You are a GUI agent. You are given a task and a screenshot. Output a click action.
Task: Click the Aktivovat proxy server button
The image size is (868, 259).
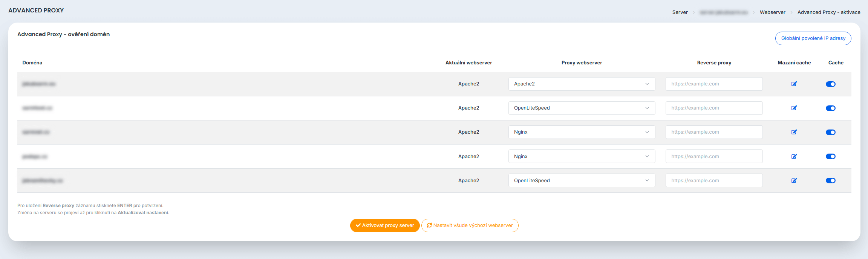click(x=384, y=225)
